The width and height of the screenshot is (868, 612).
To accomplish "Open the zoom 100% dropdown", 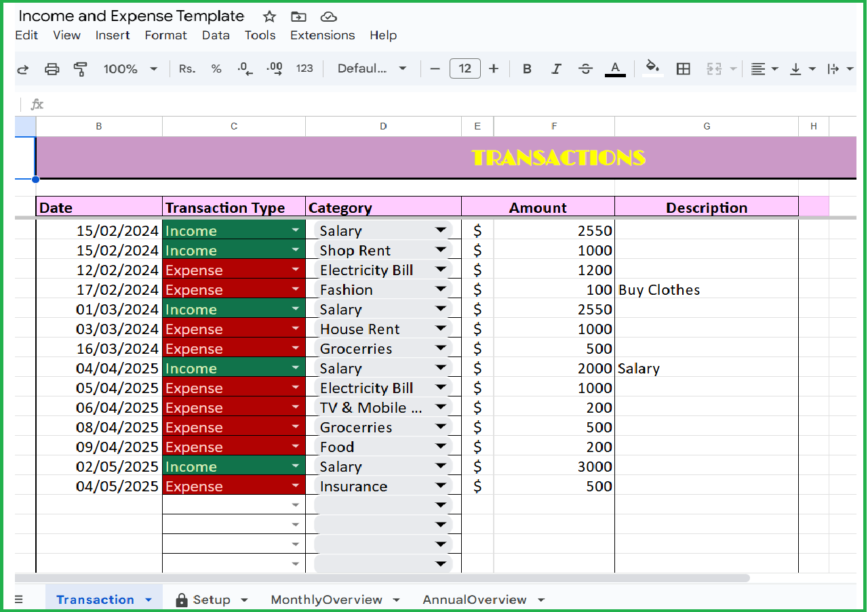I will point(130,68).
